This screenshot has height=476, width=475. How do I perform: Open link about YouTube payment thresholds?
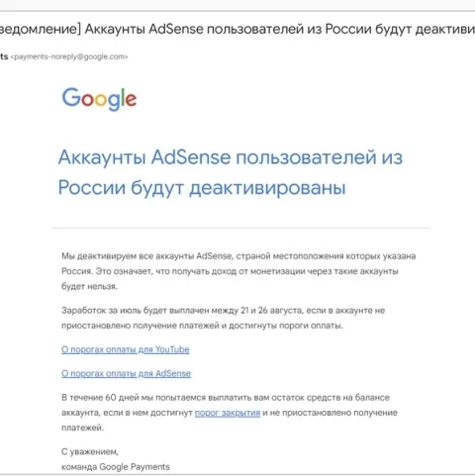[x=126, y=349]
